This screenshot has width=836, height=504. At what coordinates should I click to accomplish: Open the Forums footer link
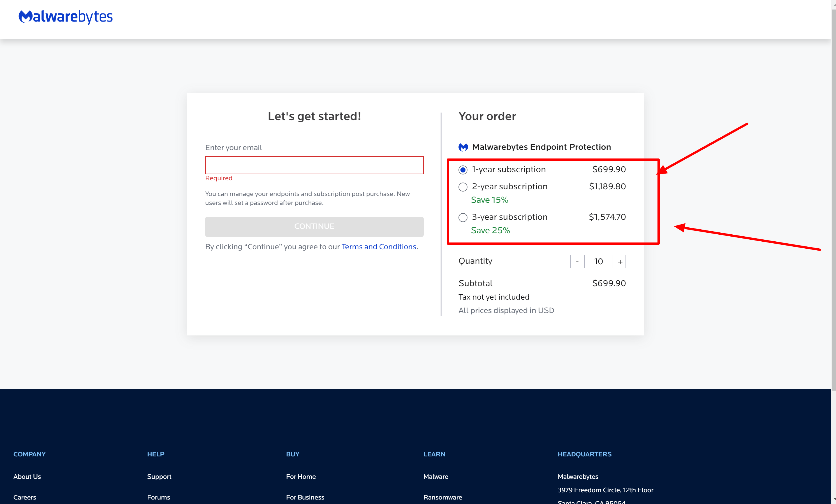click(158, 497)
